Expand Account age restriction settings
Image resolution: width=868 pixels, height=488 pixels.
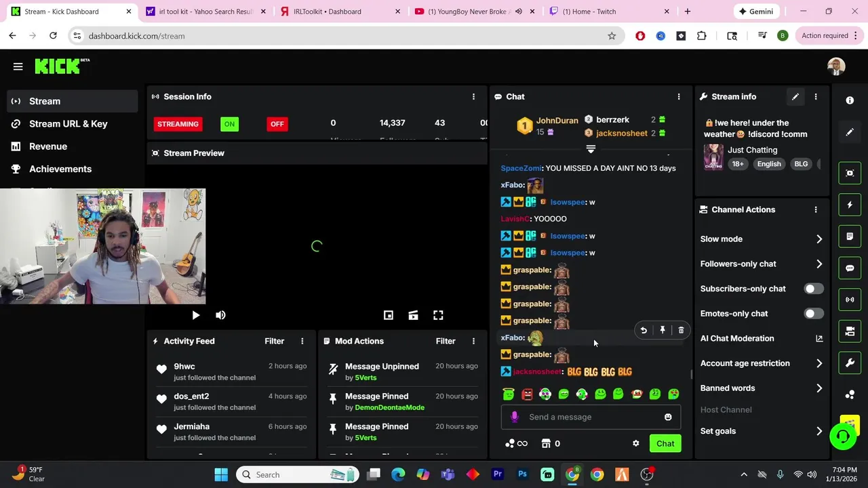761,363
